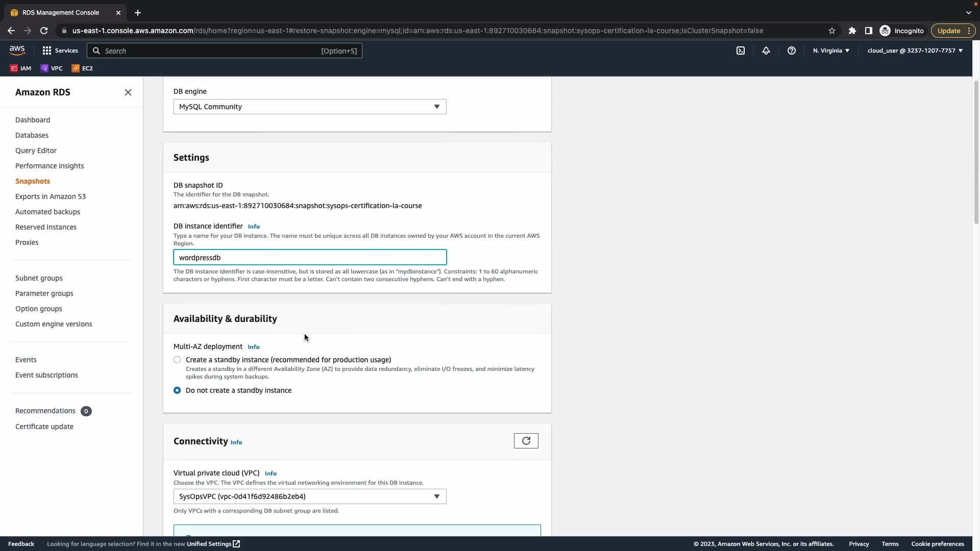
Task: Click the DB instance identifier text field
Action: click(309, 258)
